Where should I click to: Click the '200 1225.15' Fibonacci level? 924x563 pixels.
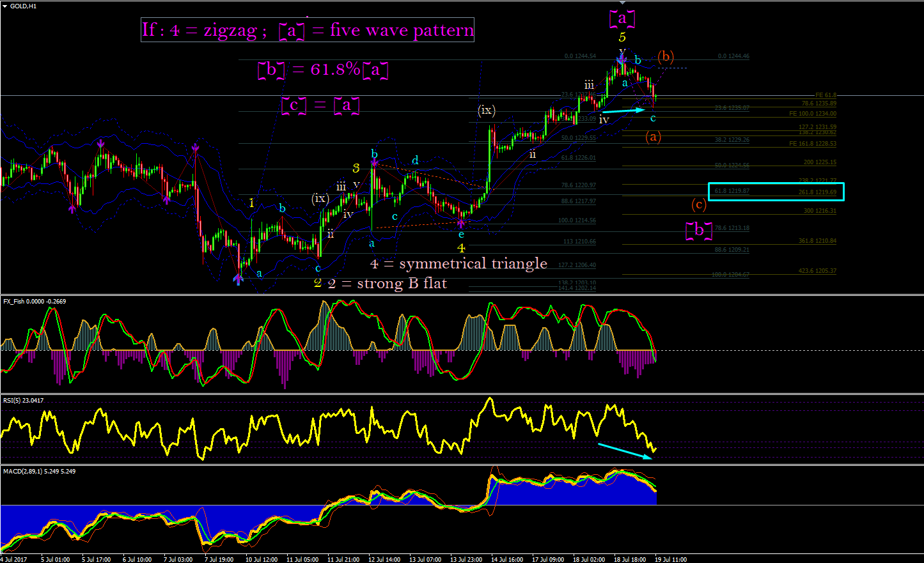(x=820, y=162)
